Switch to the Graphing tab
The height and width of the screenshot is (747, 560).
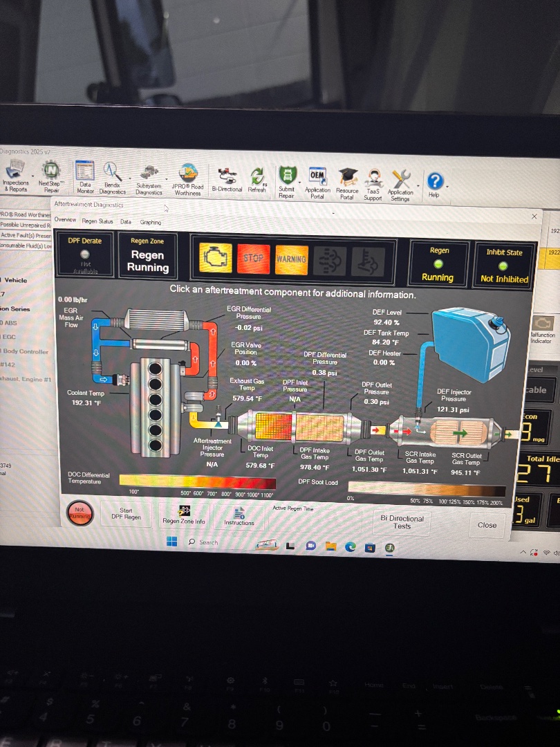[151, 222]
